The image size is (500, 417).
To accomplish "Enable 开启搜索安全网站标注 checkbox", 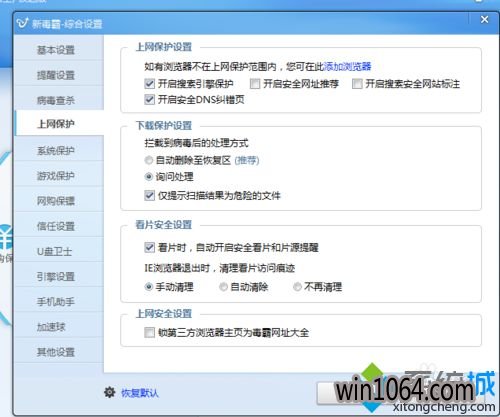I will 357,84.
